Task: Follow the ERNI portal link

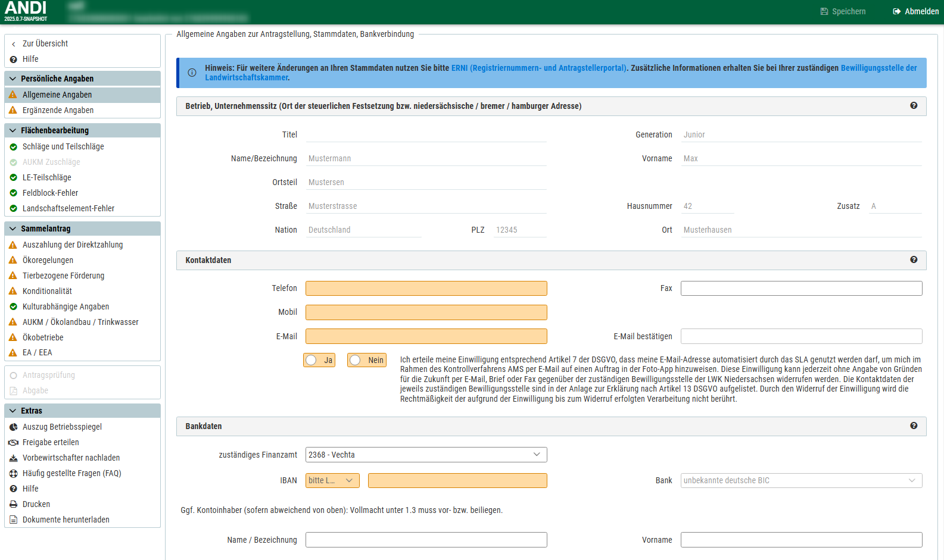Action: (538, 68)
